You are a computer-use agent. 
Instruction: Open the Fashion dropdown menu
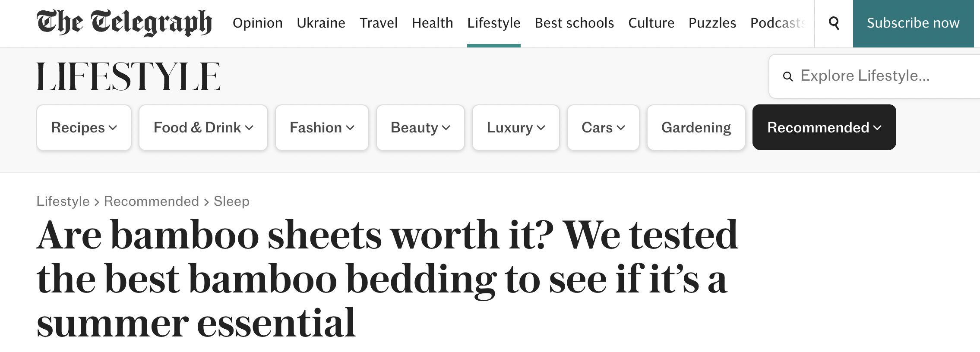[x=322, y=128]
